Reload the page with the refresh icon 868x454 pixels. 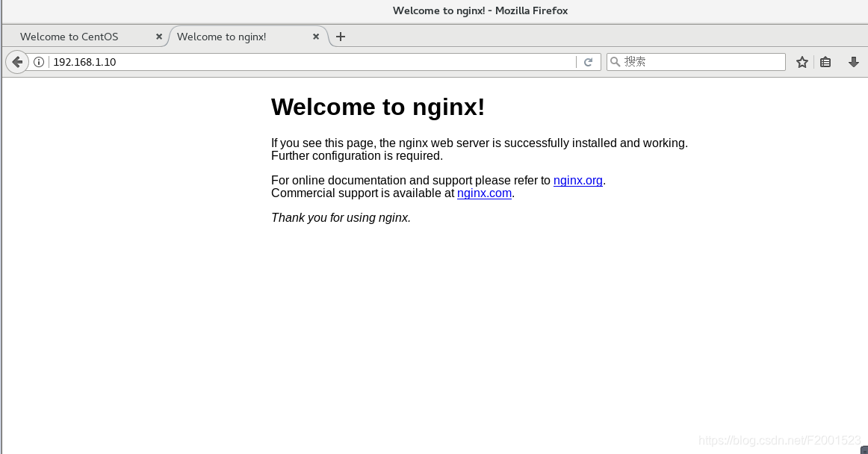pyautogui.click(x=588, y=62)
